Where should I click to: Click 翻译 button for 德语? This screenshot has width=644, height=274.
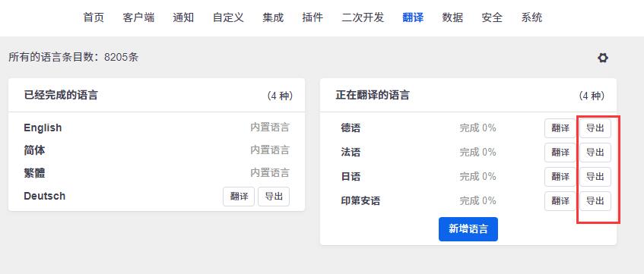pos(560,128)
